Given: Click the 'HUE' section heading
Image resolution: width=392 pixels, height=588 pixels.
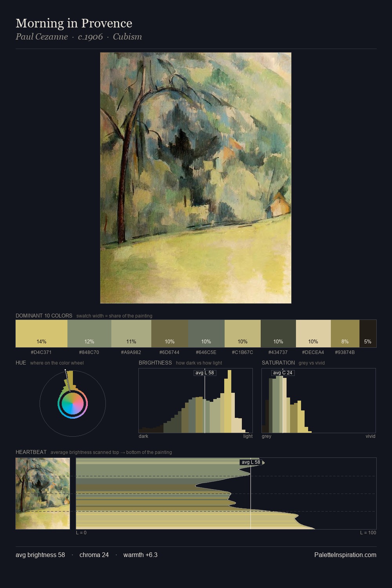Looking at the screenshot, I should pos(21,363).
